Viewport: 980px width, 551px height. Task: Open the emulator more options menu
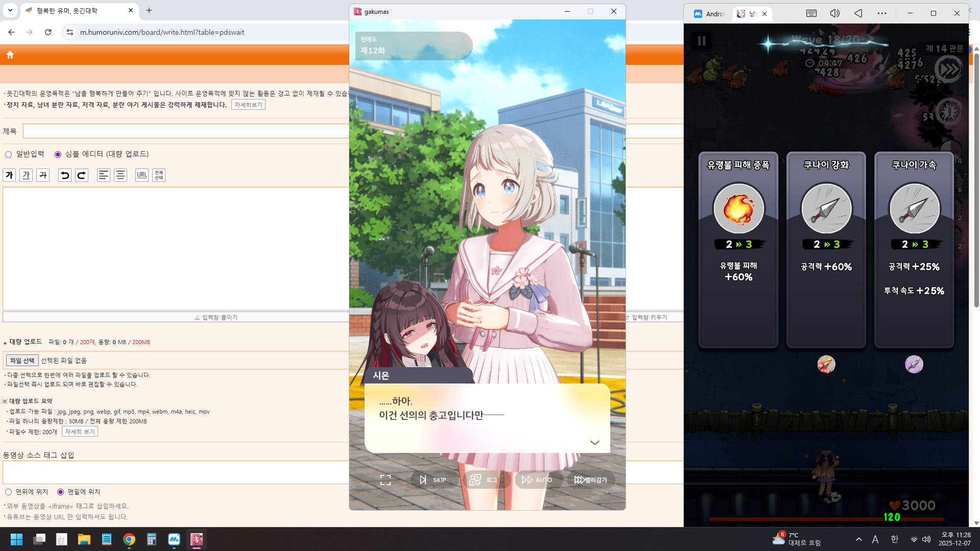point(882,14)
